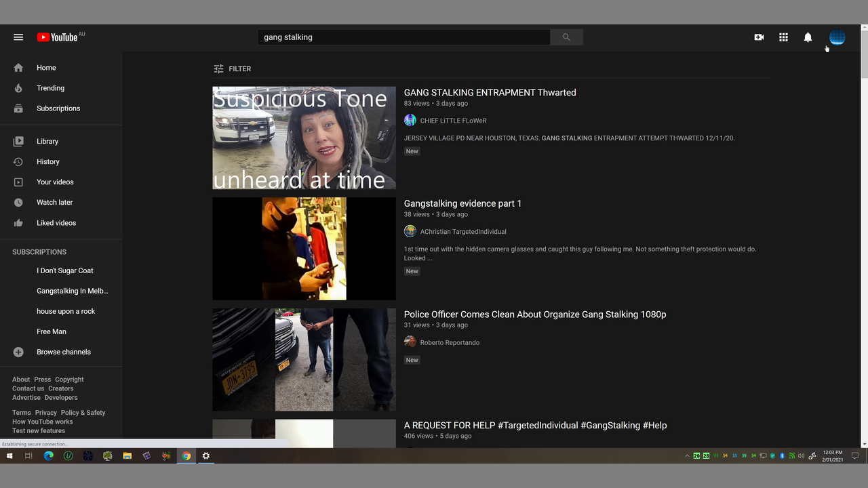Go to Trending in sidebar
The width and height of the screenshot is (868, 488).
[x=50, y=88]
